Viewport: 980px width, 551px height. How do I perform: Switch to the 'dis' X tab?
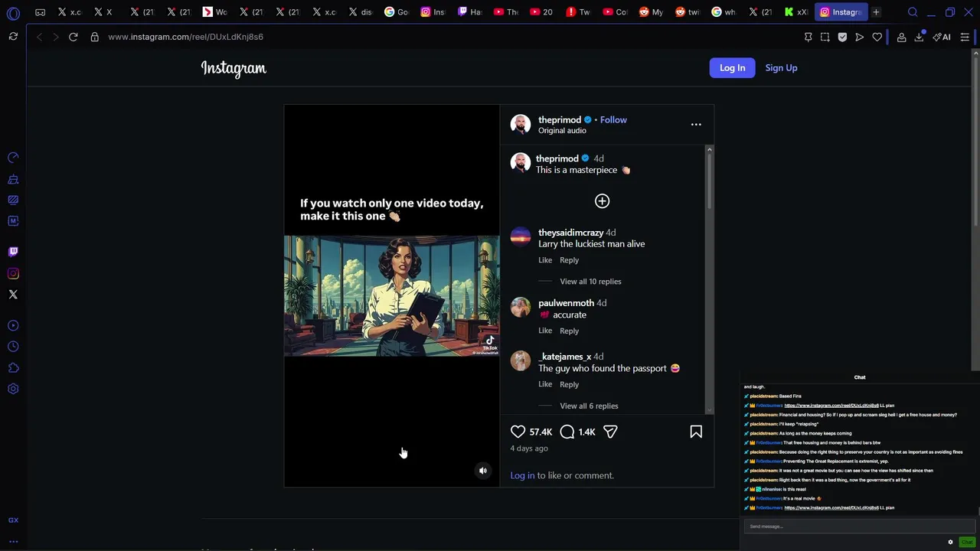(x=360, y=12)
